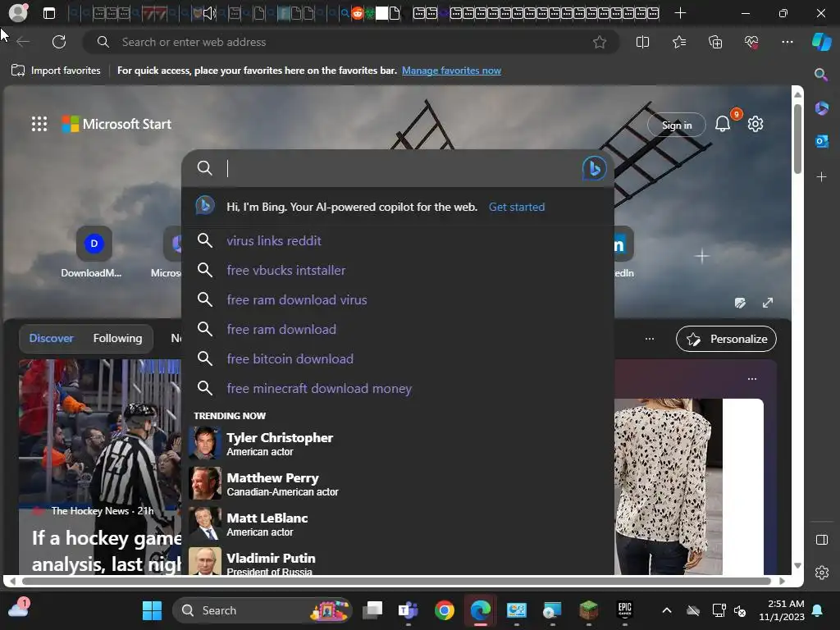Click the Sign in button

[677, 125]
